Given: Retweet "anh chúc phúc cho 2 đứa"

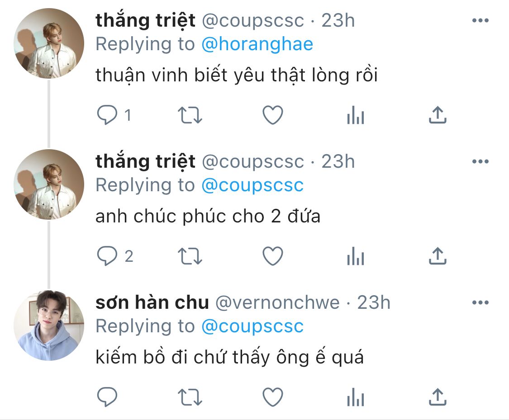Looking at the screenshot, I should [190, 256].
